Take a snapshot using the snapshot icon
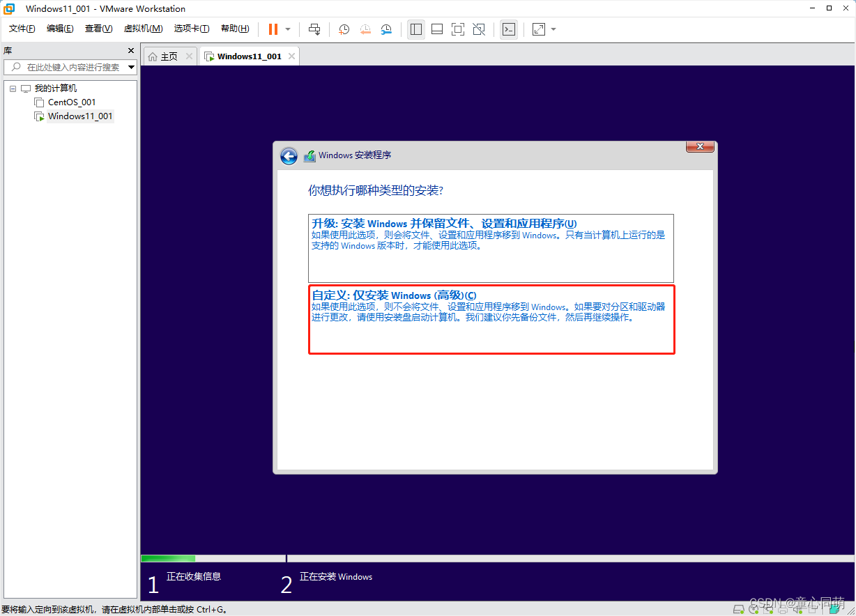Screen dimensions: 856x616 coord(343,29)
